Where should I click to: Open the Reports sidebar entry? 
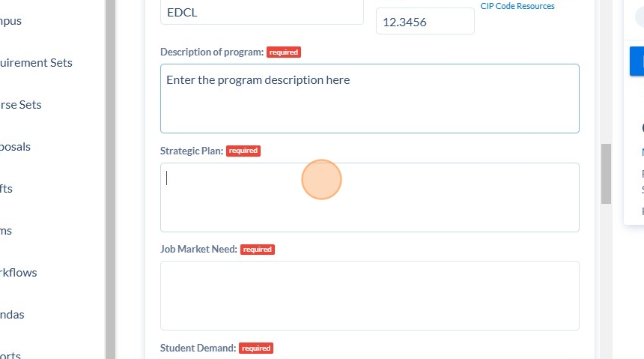coord(10,355)
